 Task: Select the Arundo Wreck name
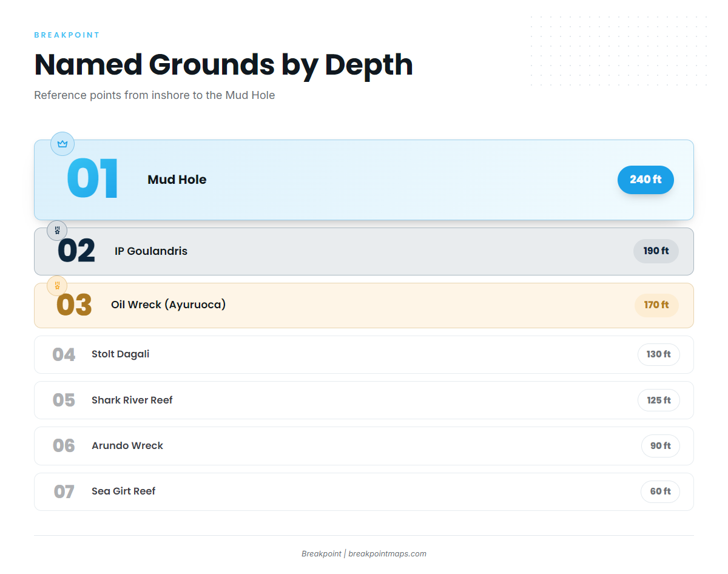pyautogui.click(x=127, y=446)
